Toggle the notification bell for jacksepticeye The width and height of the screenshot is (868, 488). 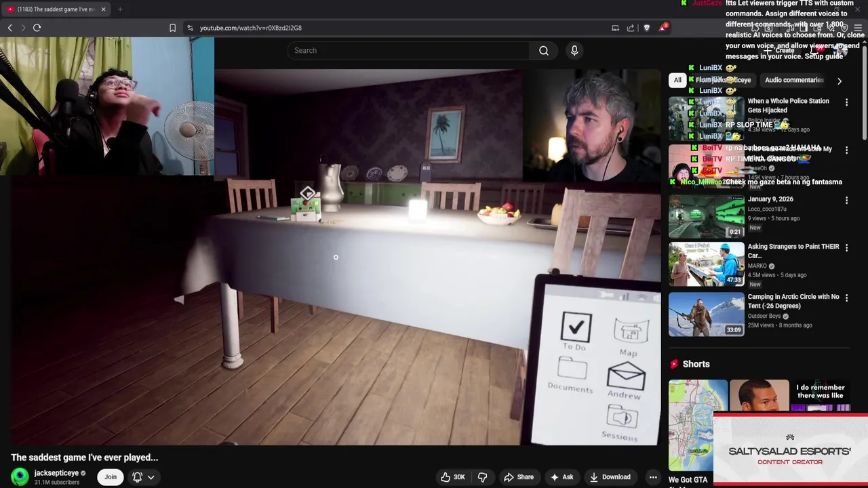137,477
